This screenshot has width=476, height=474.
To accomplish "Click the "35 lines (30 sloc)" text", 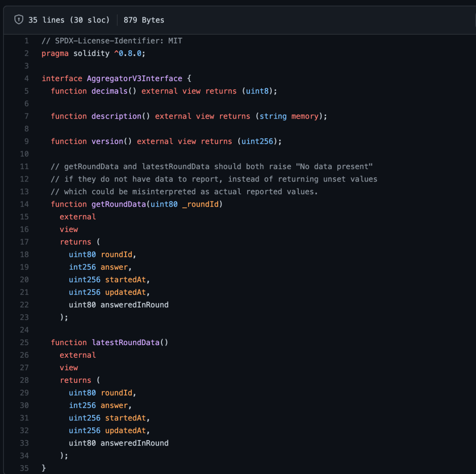I will 69,20.
